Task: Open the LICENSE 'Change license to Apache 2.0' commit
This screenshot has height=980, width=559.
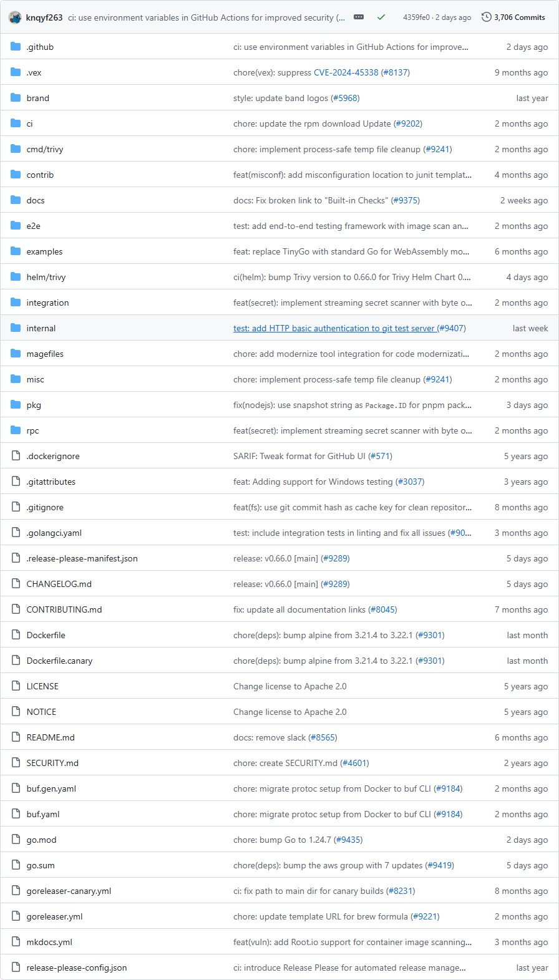Action: tap(290, 686)
